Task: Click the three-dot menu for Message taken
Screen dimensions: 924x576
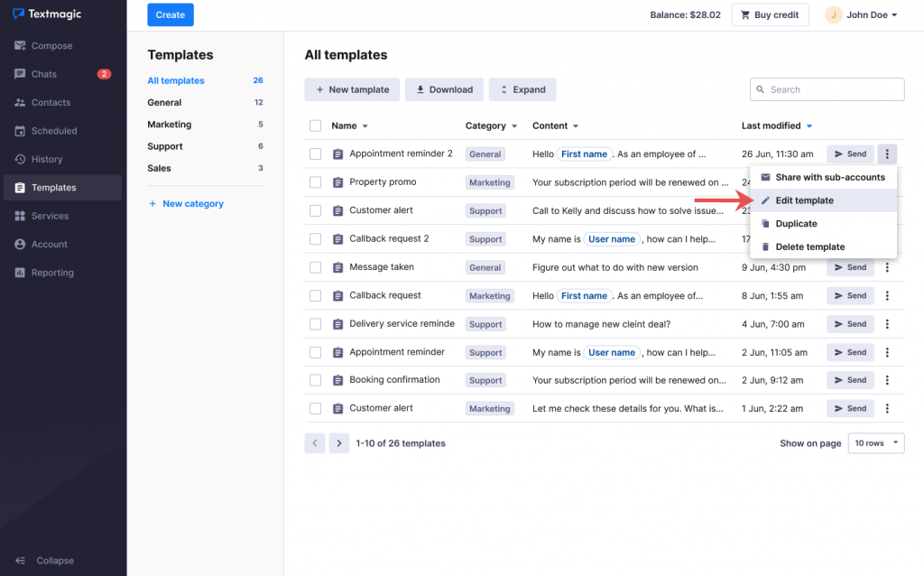Action: [887, 267]
